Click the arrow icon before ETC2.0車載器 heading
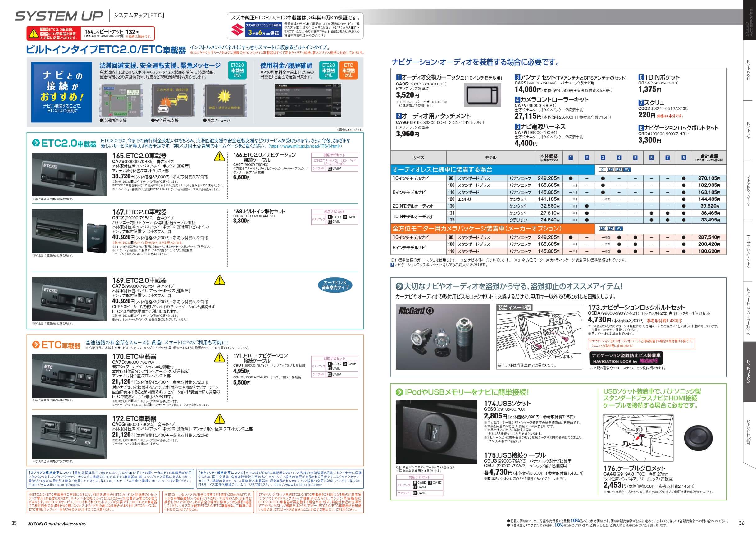Viewport: 756px width, 534px height. (x=36, y=143)
